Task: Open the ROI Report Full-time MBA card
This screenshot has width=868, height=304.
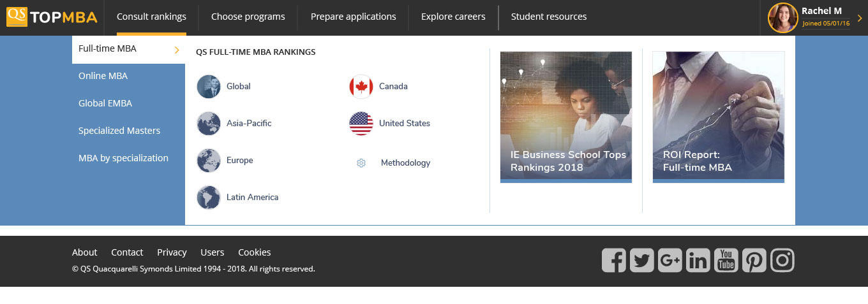Action: coord(719,117)
